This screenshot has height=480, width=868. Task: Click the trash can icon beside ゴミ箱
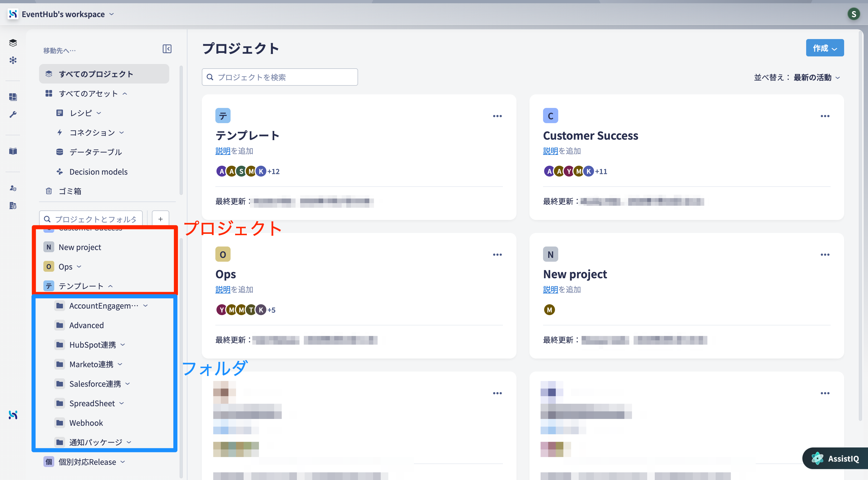(49, 191)
